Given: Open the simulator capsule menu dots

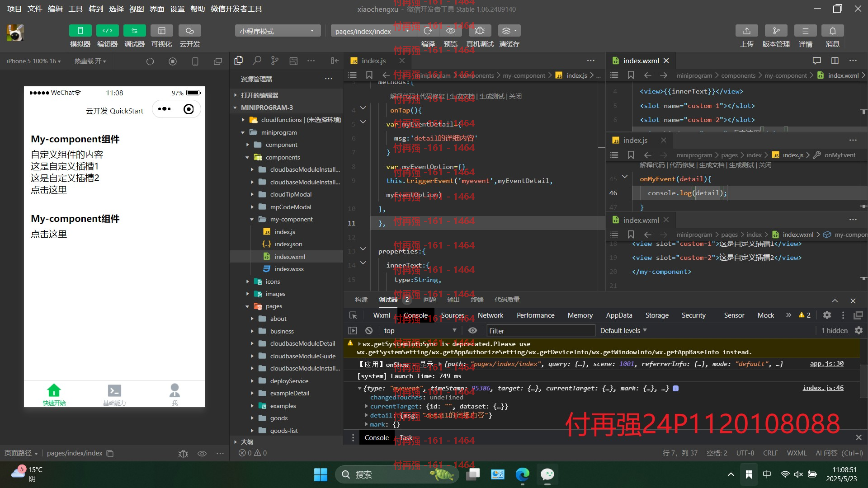Looking at the screenshot, I should click(165, 109).
